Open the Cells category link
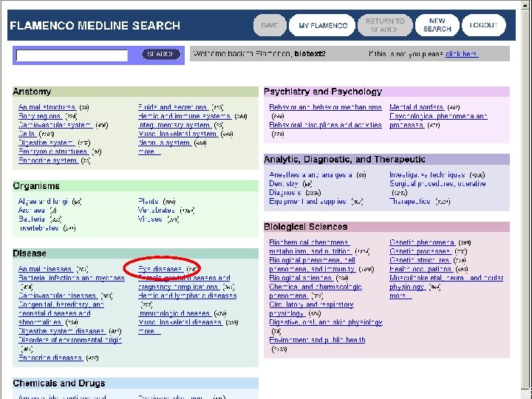The width and height of the screenshot is (532, 399). pos(27,134)
